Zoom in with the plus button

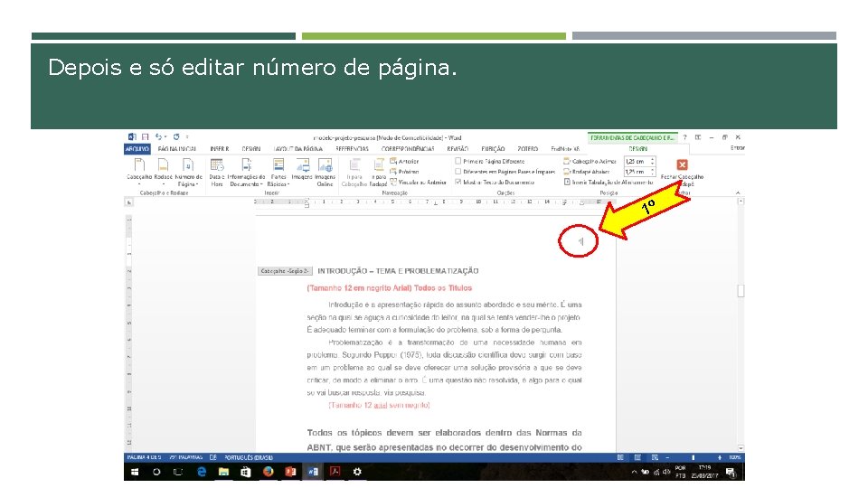click(720, 457)
